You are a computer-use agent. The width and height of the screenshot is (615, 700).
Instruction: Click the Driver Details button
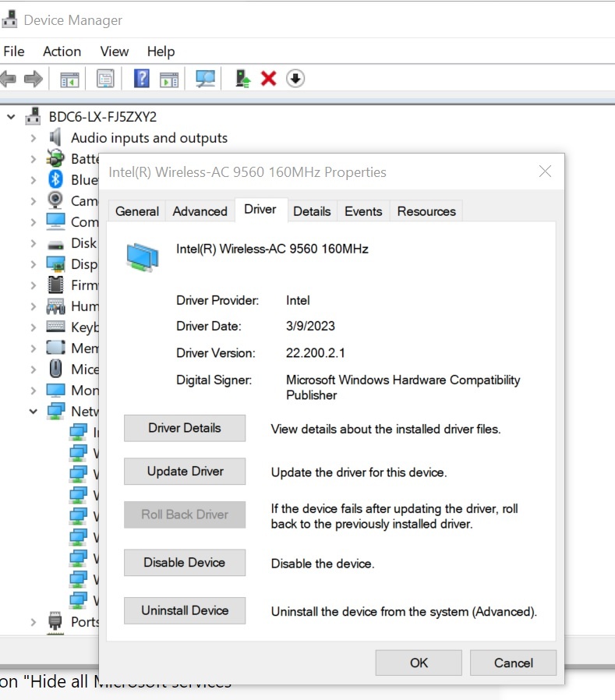[185, 428]
